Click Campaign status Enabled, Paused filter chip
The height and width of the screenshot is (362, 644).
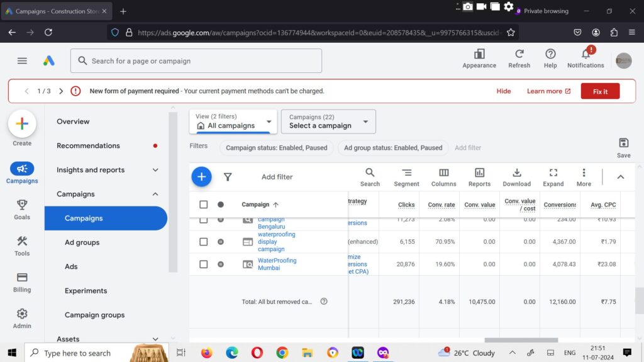[x=277, y=148]
